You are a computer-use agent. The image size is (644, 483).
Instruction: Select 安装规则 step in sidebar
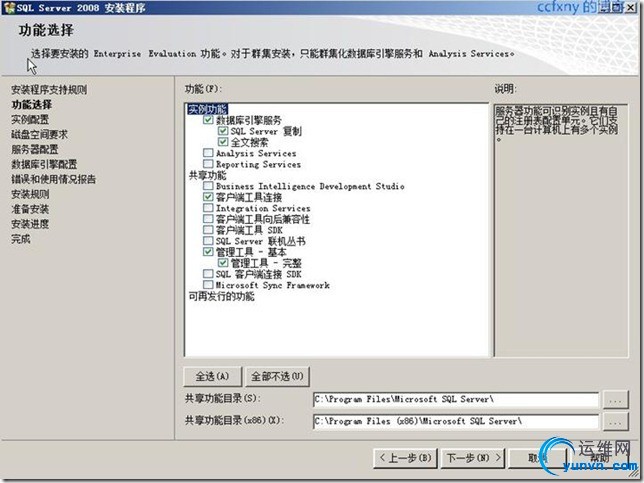click(30, 194)
